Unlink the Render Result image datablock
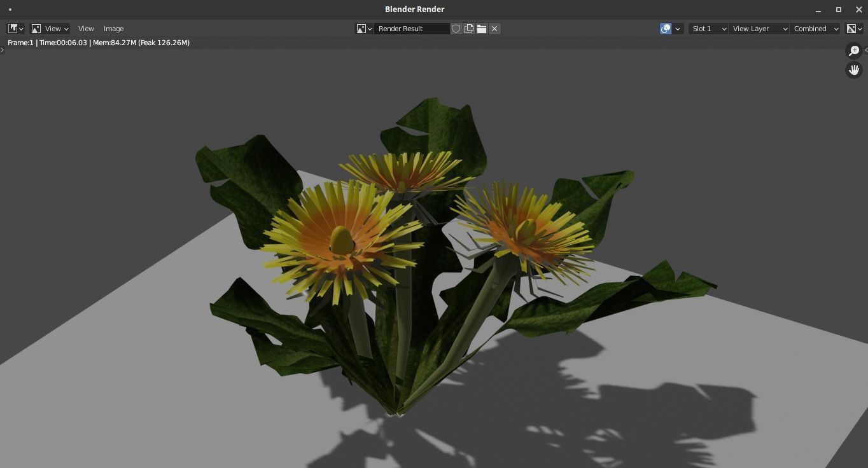The image size is (868, 468). (494, 29)
